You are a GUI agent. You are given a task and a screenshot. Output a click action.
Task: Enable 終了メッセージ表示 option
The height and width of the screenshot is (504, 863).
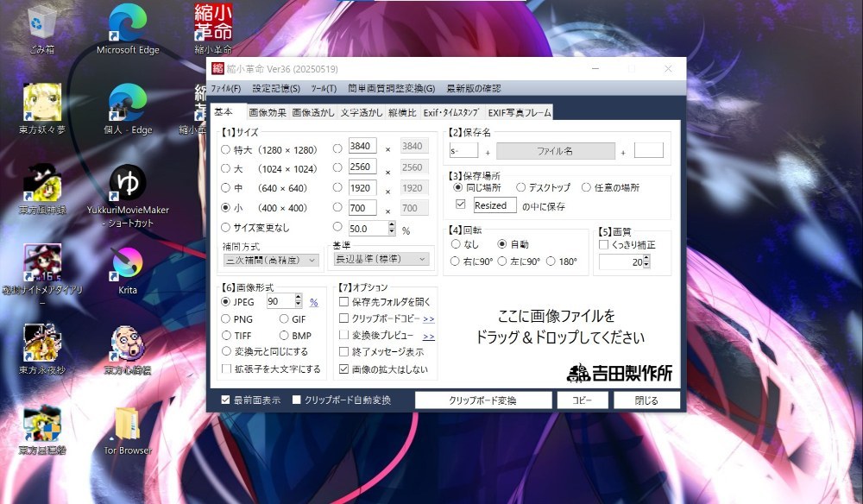pyautogui.click(x=344, y=351)
